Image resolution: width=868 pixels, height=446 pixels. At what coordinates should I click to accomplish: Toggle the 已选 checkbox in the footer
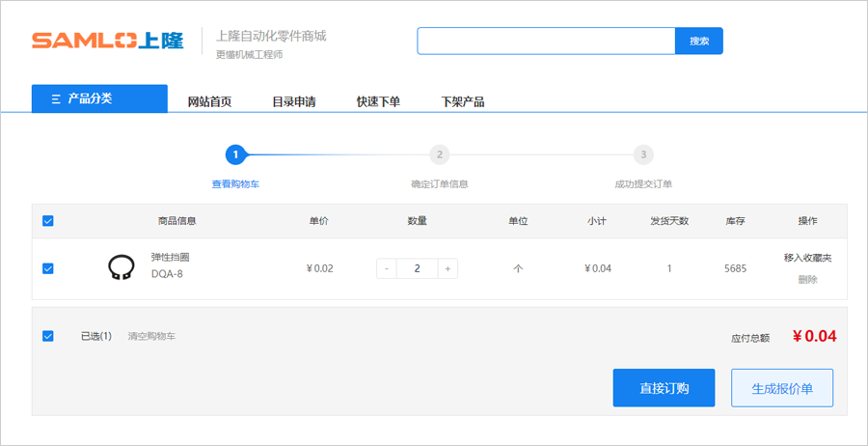48,336
